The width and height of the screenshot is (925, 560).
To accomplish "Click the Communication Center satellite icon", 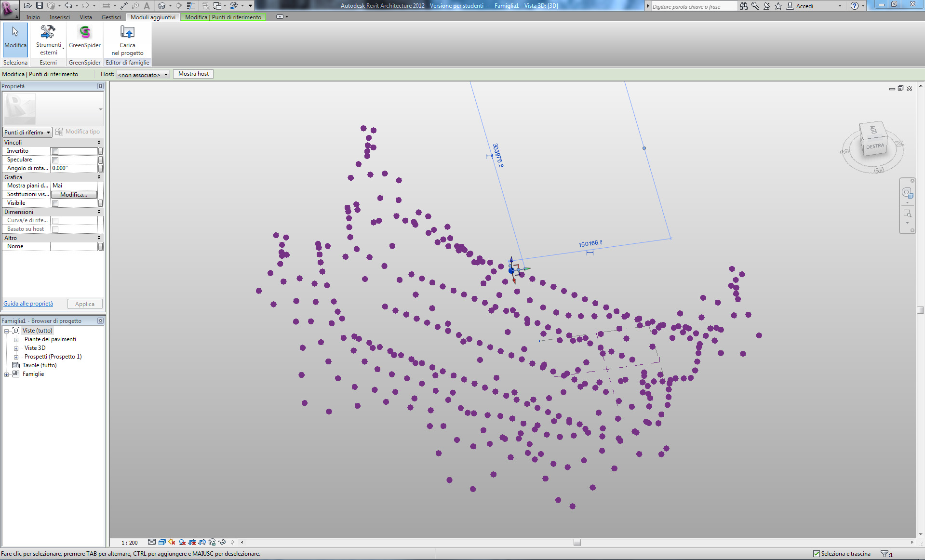I will (767, 6).
